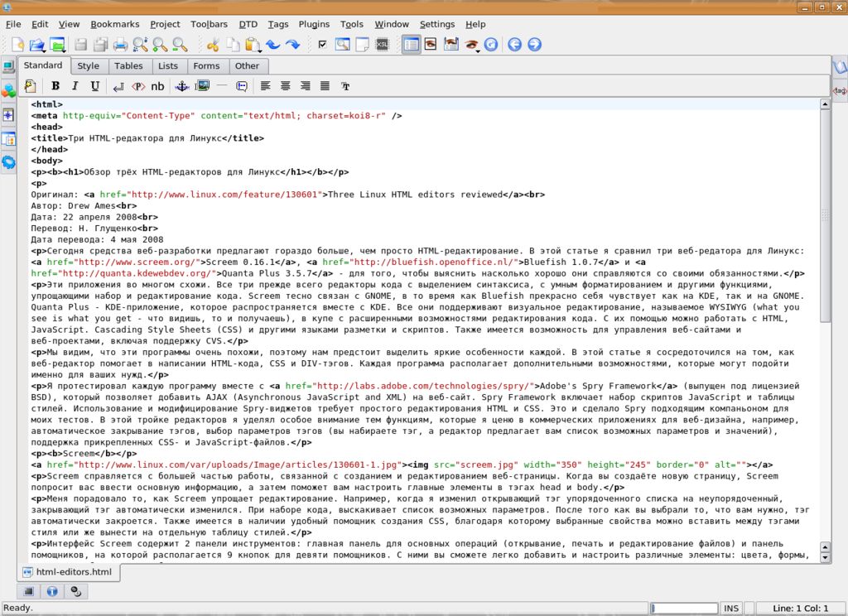Screen dimensions: 848x616
Task: Click the eye preview icon
Action: pos(431,45)
